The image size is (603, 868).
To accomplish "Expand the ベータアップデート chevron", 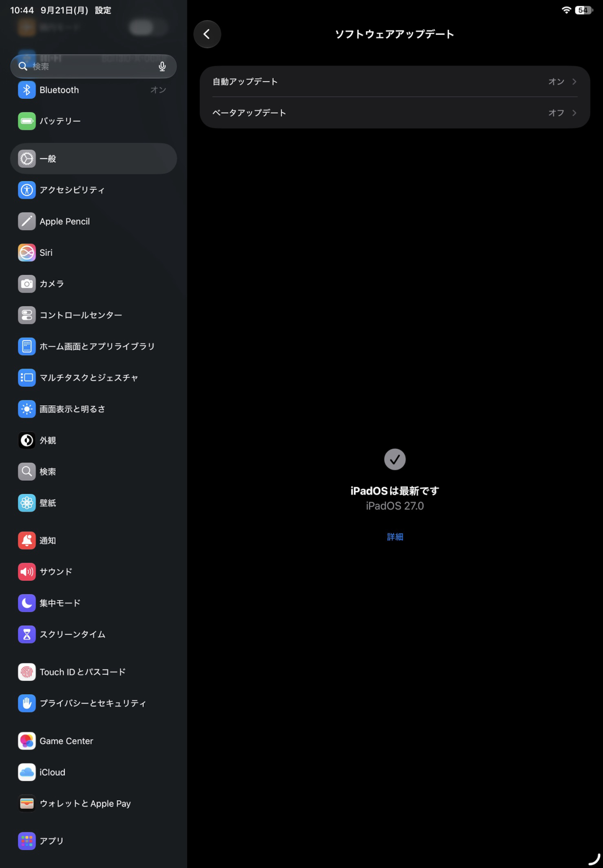I will [x=574, y=113].
